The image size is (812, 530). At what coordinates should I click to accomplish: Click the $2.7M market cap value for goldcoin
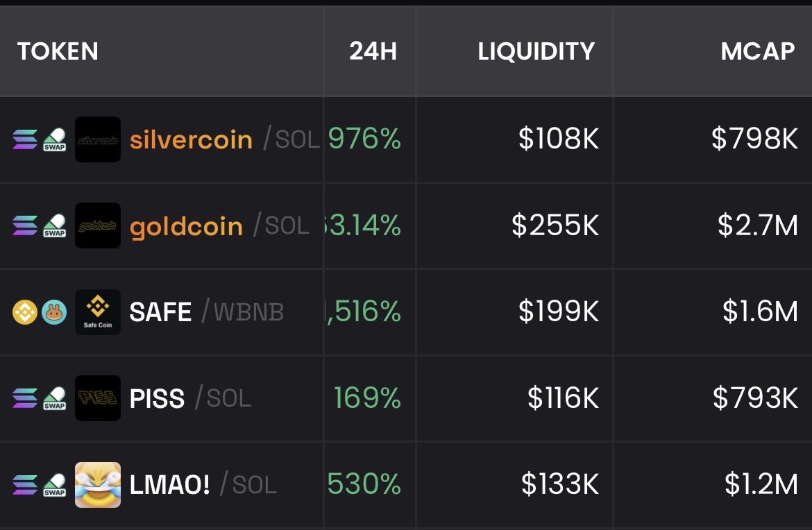pos(757,225)
